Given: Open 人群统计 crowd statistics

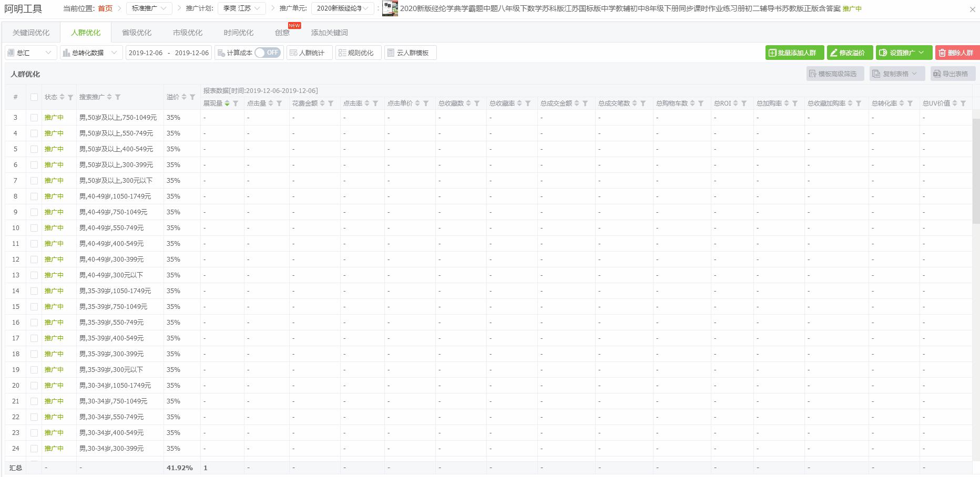Looking at the screenshot, I should 309,53.
